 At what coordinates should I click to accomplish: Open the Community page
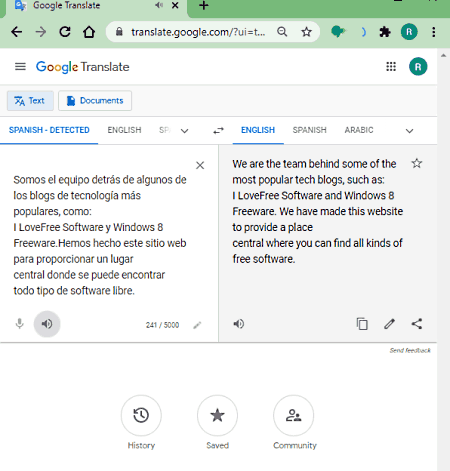(x=293, y=415)
